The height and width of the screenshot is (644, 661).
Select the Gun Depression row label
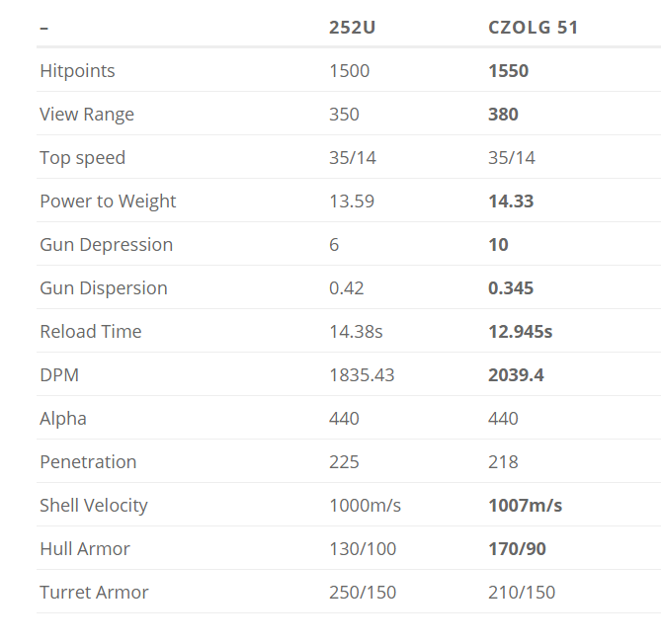(x=107, y=244)
